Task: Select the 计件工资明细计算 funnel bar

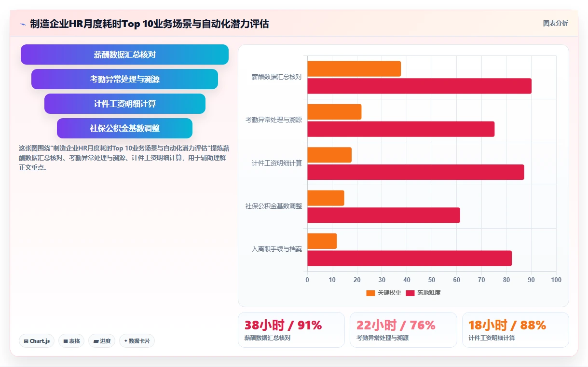Action: coord(124,104)
